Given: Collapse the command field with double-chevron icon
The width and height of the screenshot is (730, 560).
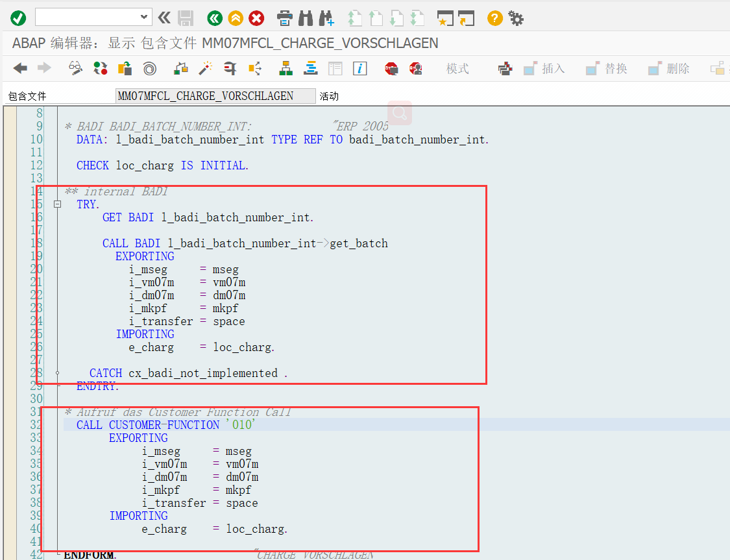Looking at the screenshot, I should (x=164, y=18).
